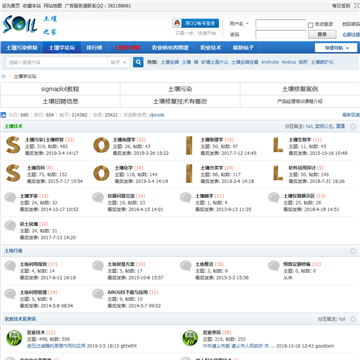The image size is (360, 360).
Task: Collapse the 土地行业 section
Action: [353, 251]
